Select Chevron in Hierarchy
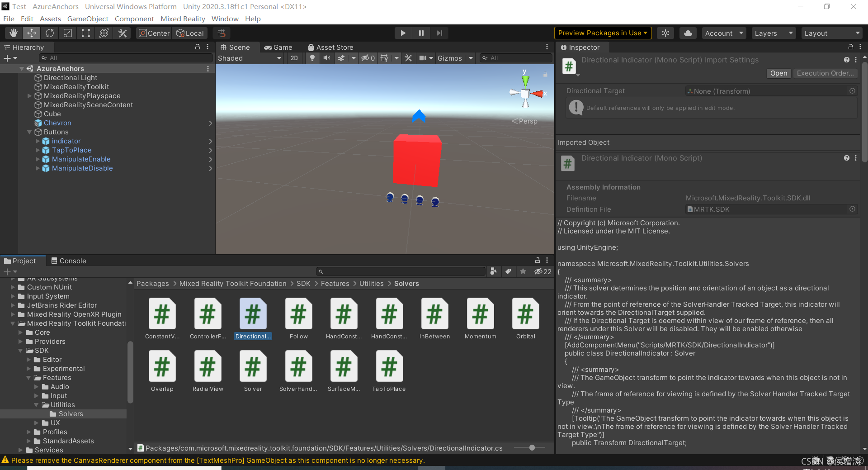Screen dimensions: 868x470 pyautogui.click(x=57, y=123)
